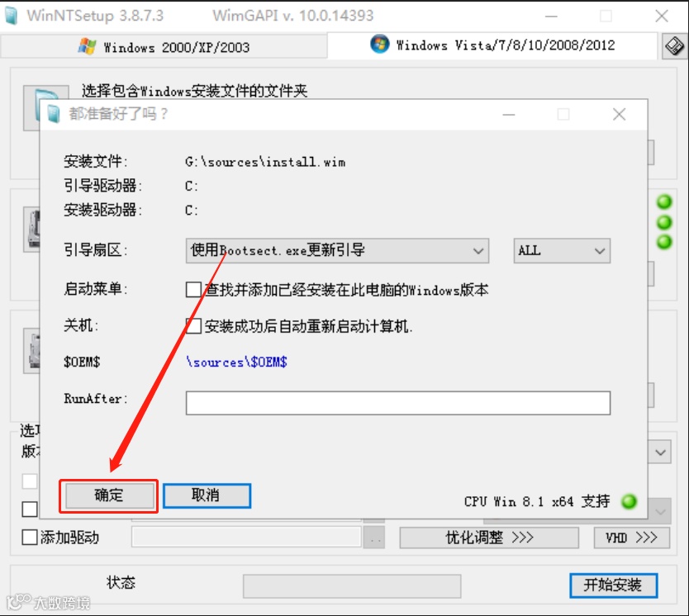The width and height of the screenshot is (689, 616).
Task: Enable 查找并添加已经安装在此电脑的Windows版本 checkbox
Action: tap(193, 290)
